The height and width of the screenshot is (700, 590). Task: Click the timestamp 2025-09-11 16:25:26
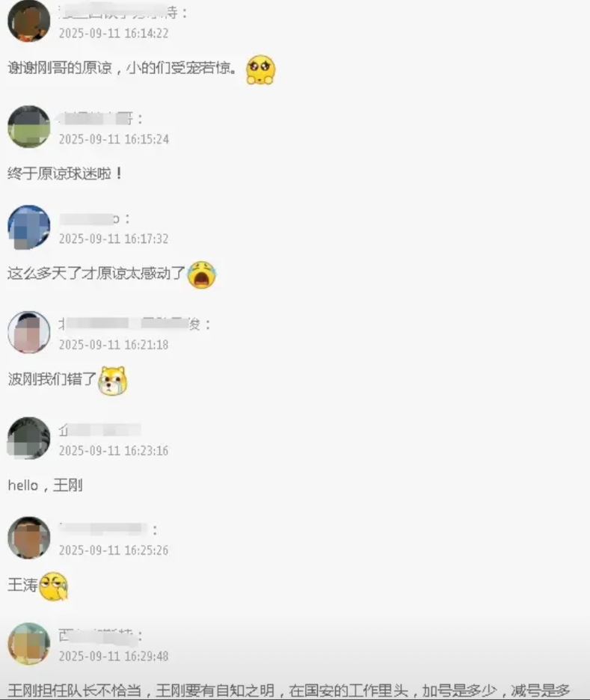(x=114, y=550)
